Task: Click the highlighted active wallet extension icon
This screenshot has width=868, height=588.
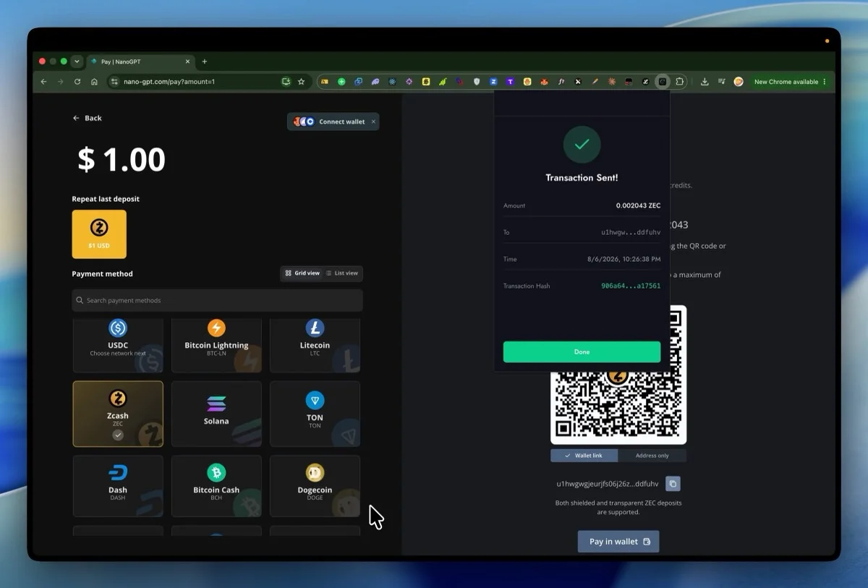Action: coord(662,82)
